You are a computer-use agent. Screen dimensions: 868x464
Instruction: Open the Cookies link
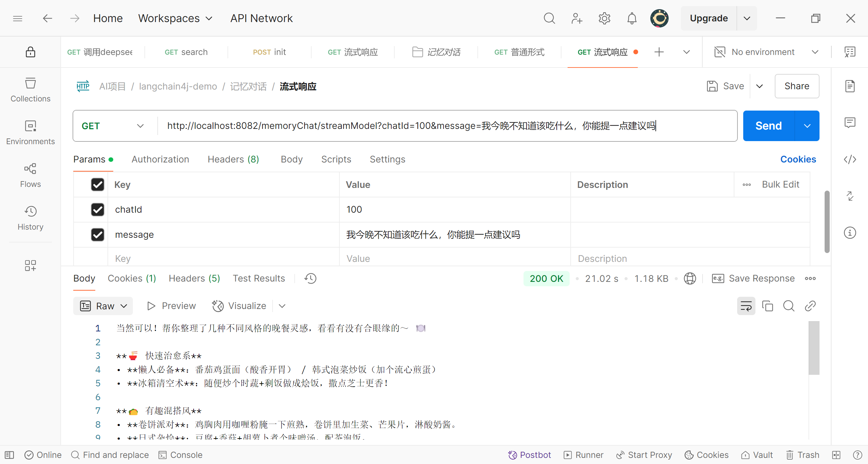click(x=798, y=159)
